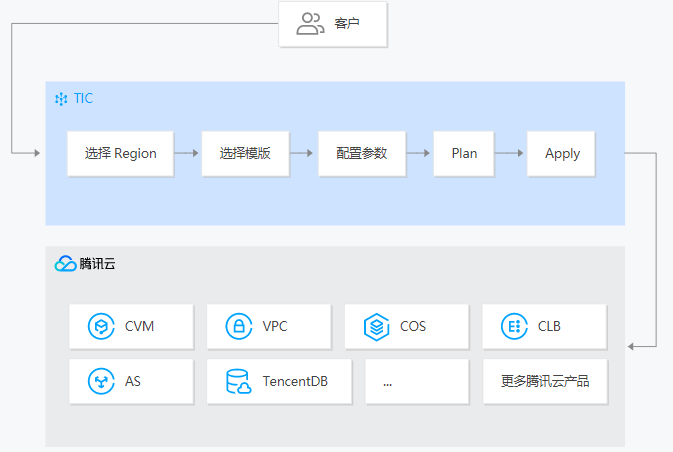Open the 更多腾讯云产品 box
Image resolution: width=673 pixels, height=452 pixels.
pos(546,381)
